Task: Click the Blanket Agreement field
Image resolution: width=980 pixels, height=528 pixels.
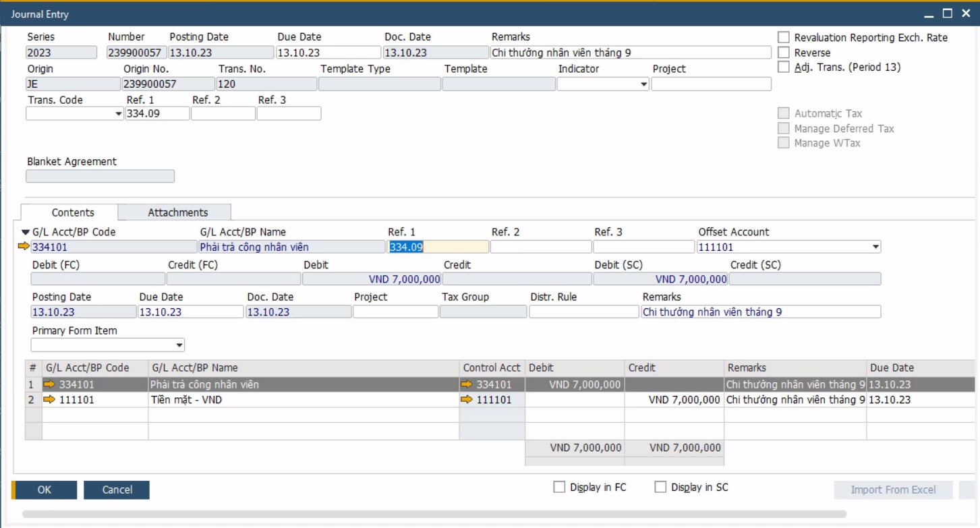Action: click(100, 177)
